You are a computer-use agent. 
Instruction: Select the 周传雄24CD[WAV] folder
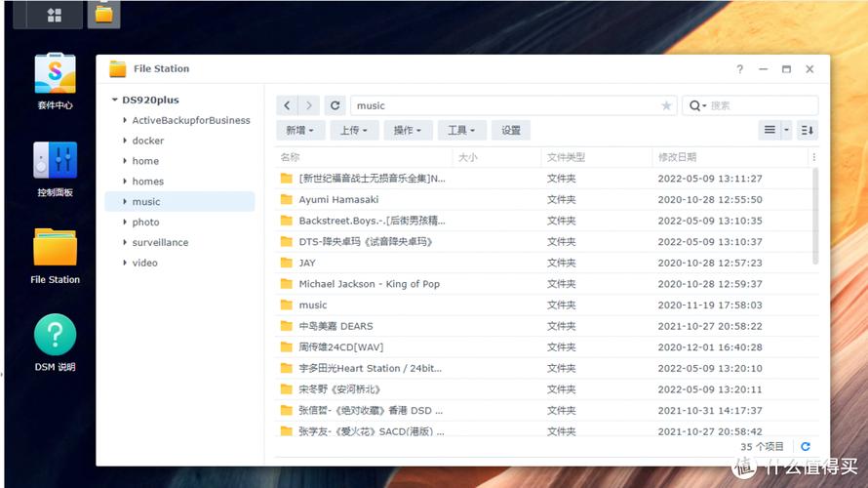click(547, 346)
